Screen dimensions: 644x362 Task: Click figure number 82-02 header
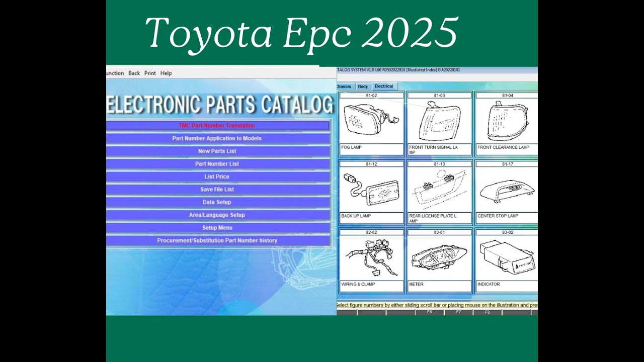point(371,232)
